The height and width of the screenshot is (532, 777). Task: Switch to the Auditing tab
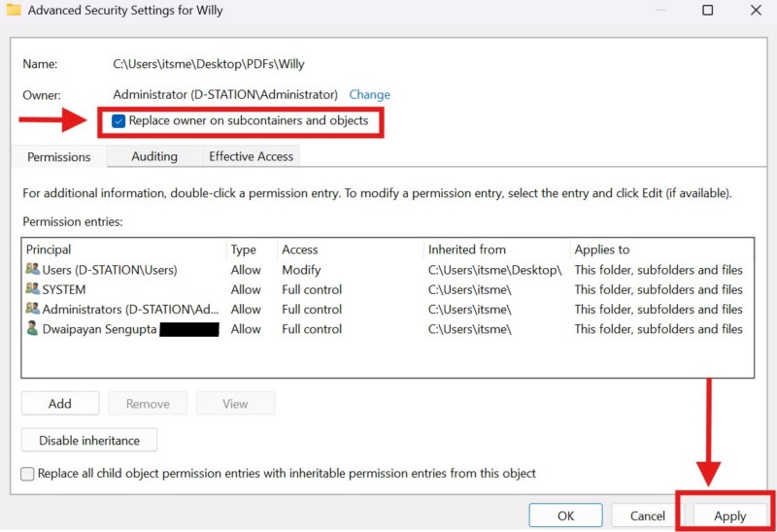point(154,156)
